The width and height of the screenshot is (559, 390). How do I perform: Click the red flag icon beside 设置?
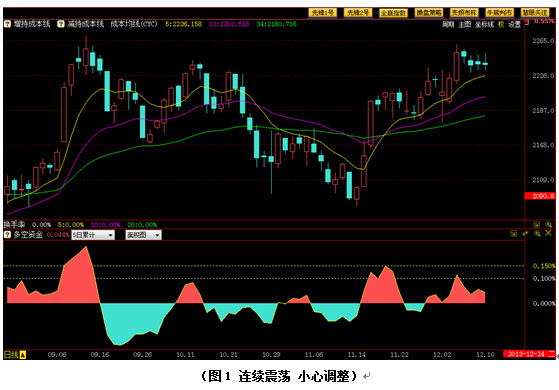527,22
